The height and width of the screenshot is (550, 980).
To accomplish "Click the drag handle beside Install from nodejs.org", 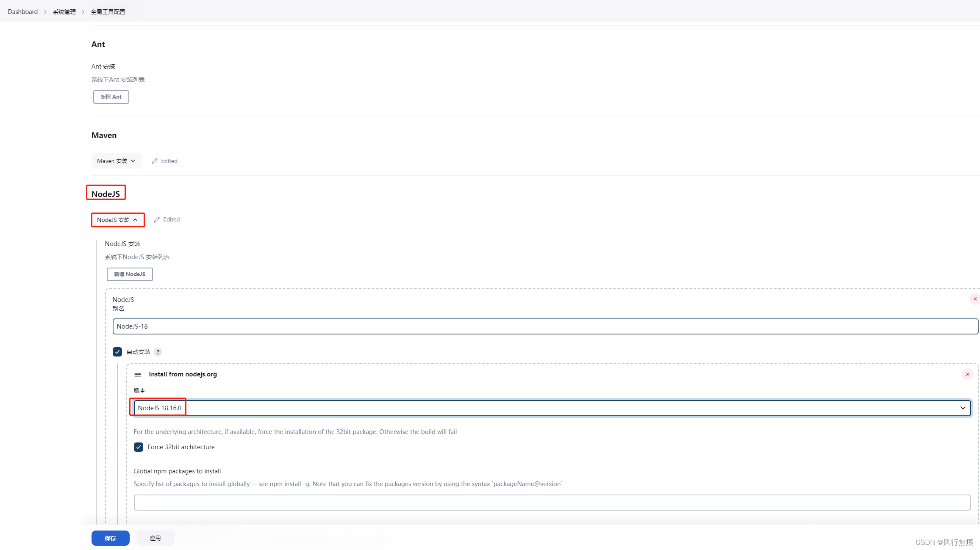I will 138,374.
